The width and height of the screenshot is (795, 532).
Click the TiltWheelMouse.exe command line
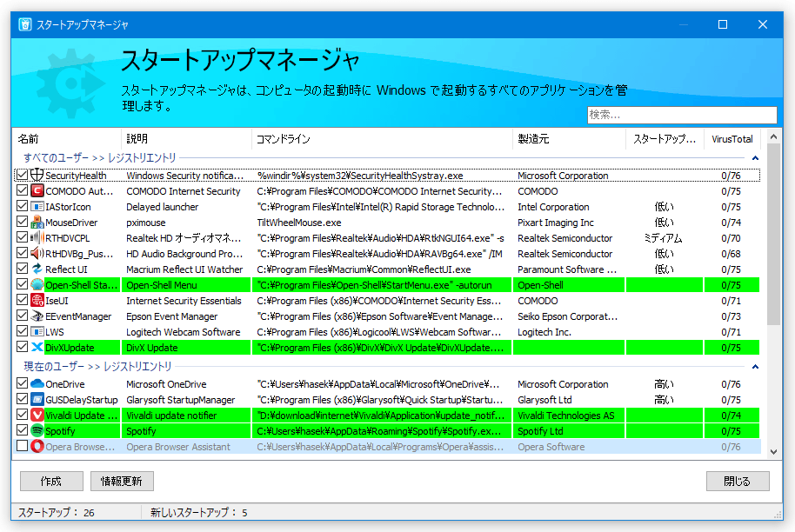299,223
